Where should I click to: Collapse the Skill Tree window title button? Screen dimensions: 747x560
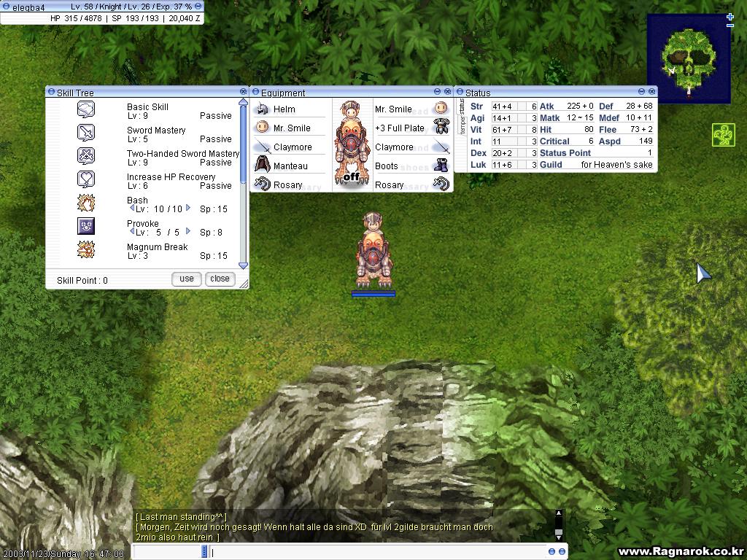[x=52, y=92]
